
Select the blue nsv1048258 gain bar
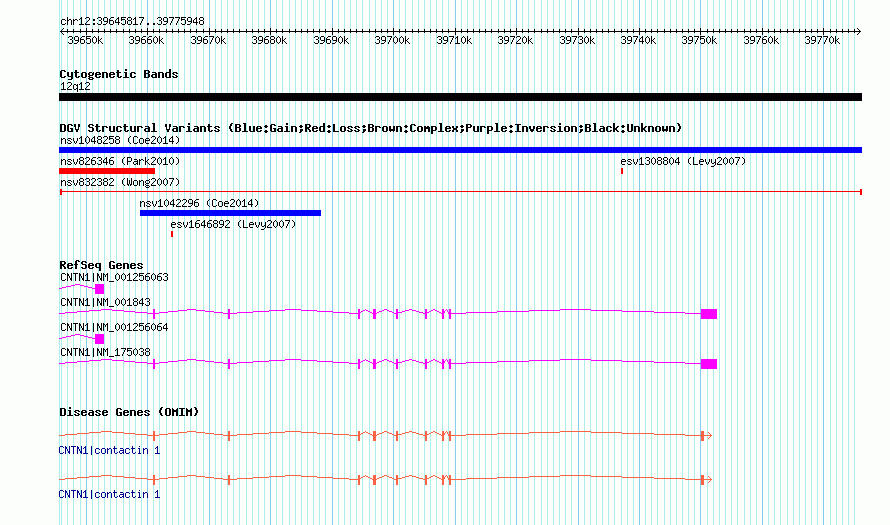[460, 150]
